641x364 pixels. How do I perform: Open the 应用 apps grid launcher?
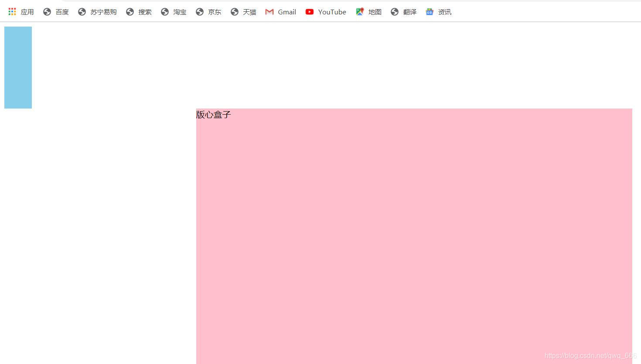[x=12, y=12]
